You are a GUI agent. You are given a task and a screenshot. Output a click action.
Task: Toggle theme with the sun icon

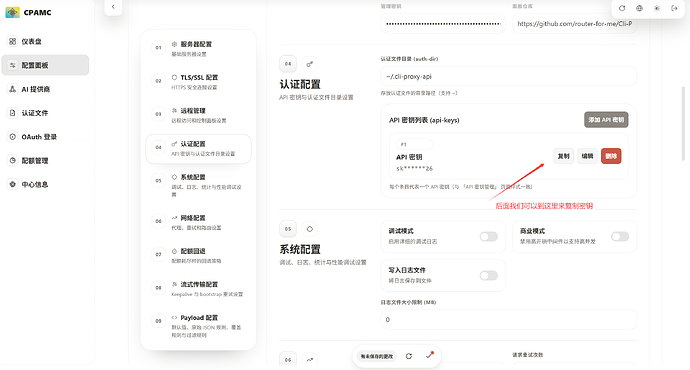pos(657,8)
